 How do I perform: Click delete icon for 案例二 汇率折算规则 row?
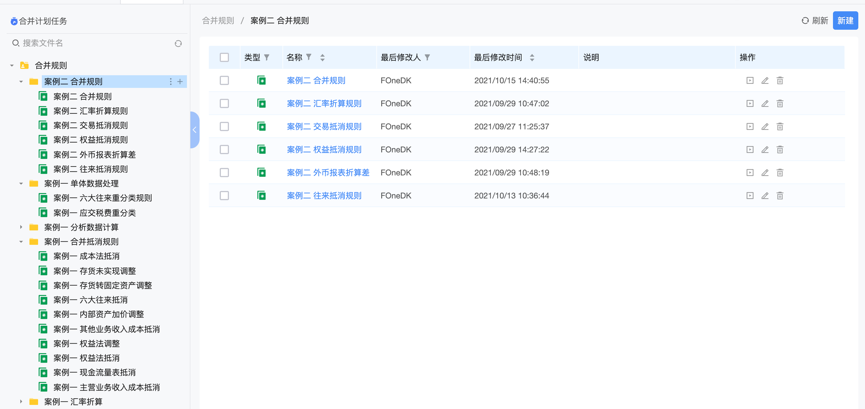pyautogui.click(x=780, y=103)
